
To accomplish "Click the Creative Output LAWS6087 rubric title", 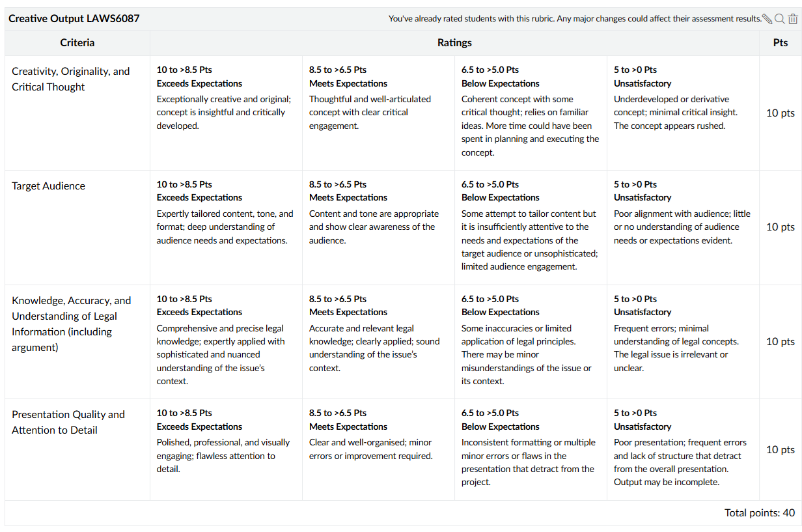I will (74, 19).
